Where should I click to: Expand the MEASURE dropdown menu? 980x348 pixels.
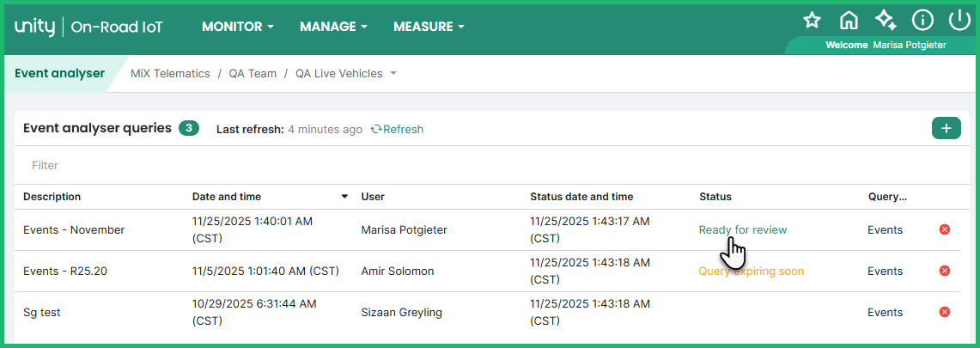(429, 27)
